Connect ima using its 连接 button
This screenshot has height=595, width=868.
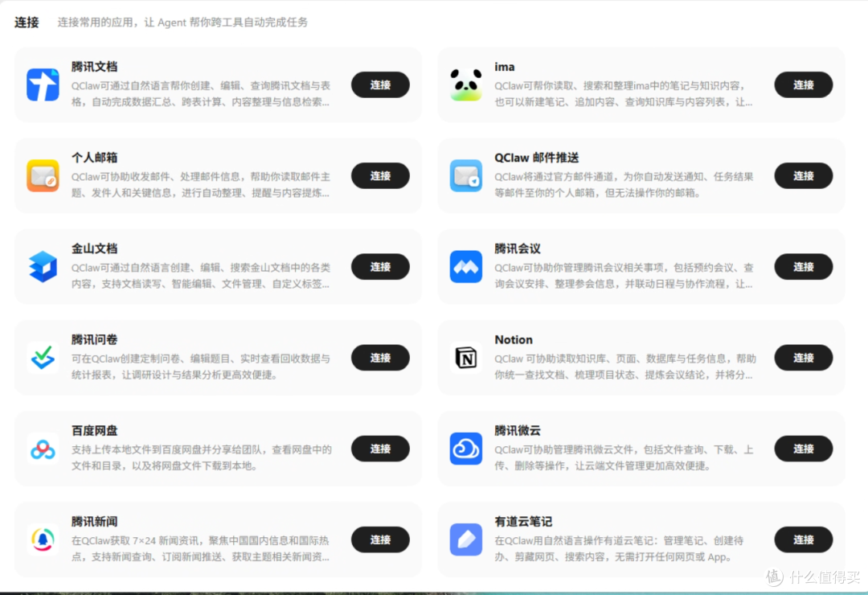click(803, 84)
